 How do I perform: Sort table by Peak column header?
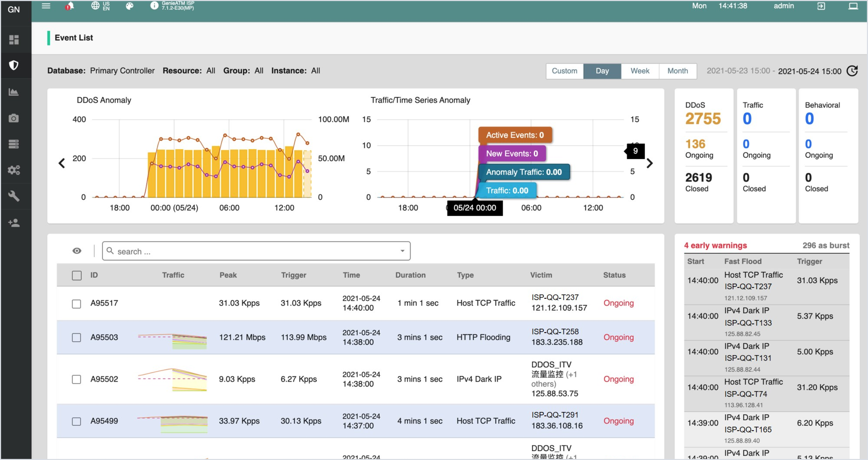click(228, 275)
